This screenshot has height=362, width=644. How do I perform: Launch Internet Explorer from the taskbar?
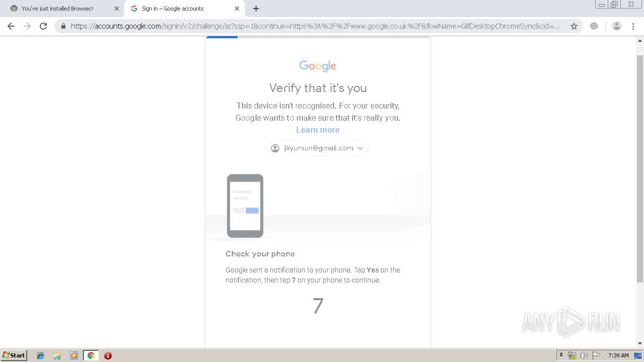pyautogui.click(x=40, y=355)
